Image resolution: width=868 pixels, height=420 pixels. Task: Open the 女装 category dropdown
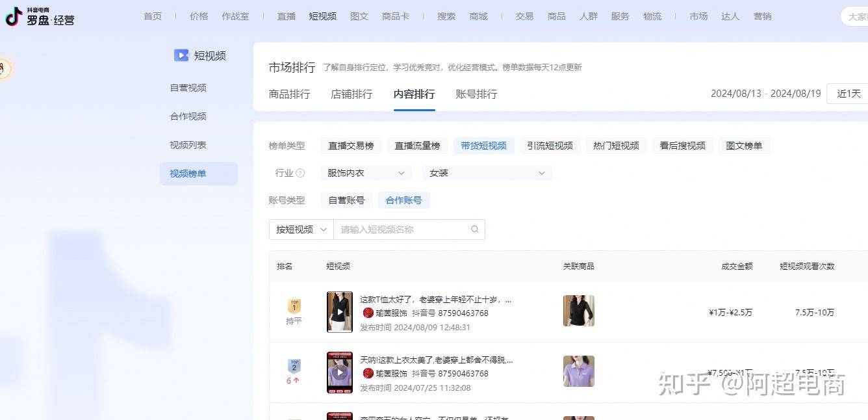(487, 173)
